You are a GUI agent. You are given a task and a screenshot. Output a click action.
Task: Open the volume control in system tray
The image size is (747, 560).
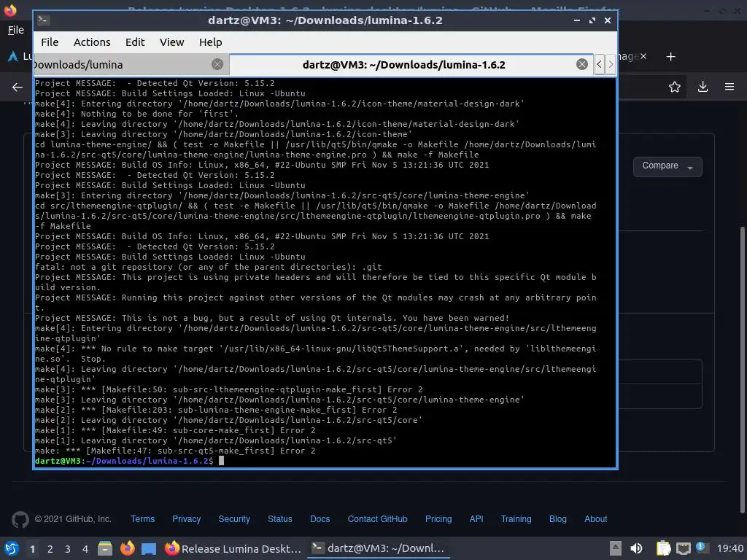point(636,548)
